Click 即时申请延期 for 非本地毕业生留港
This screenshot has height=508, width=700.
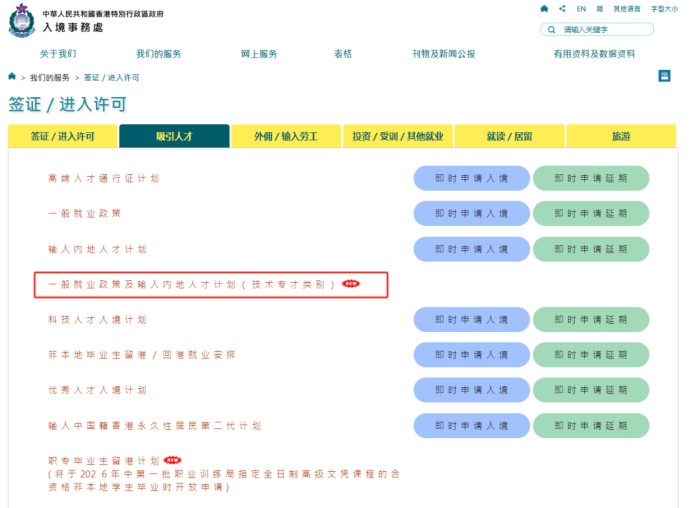591,355
